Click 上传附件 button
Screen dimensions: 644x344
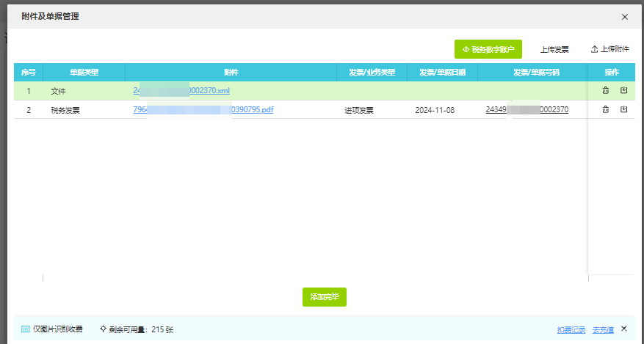click(610, 49)
